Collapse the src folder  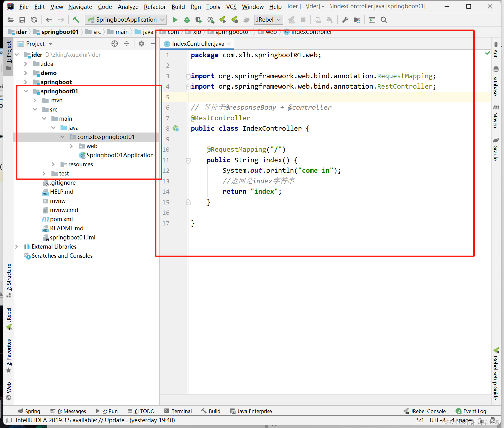point(35,109)
